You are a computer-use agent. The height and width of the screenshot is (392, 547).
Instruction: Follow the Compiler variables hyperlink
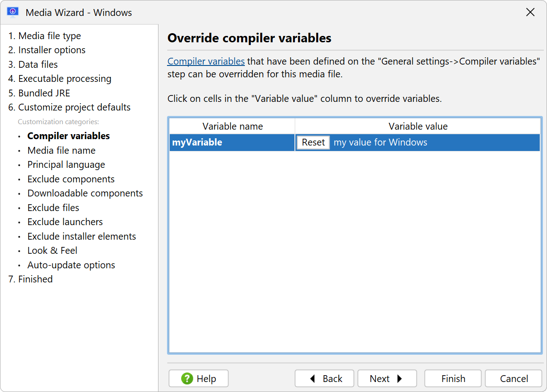click(206, 61)
